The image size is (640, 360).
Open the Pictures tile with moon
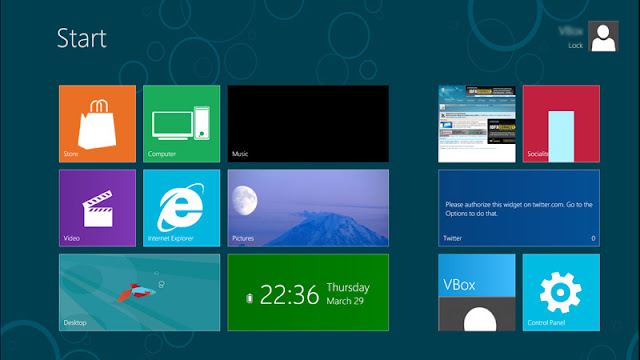pos(308,208)
